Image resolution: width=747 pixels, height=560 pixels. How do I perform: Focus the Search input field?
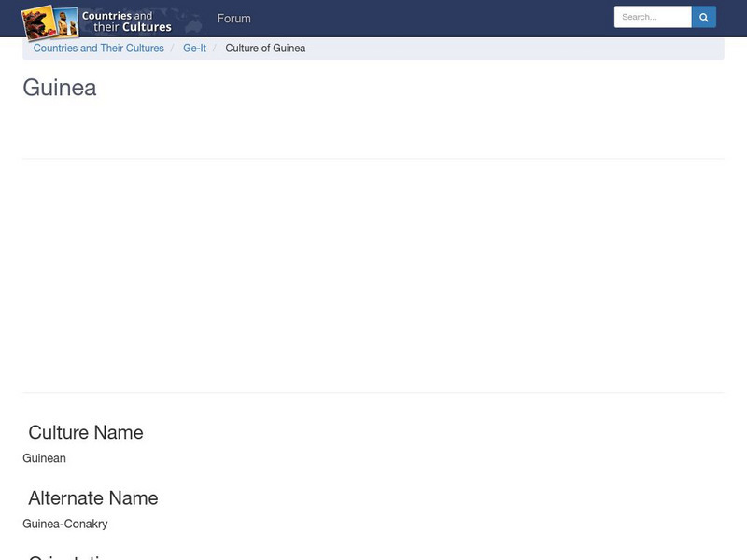click(x=653, y=17)
